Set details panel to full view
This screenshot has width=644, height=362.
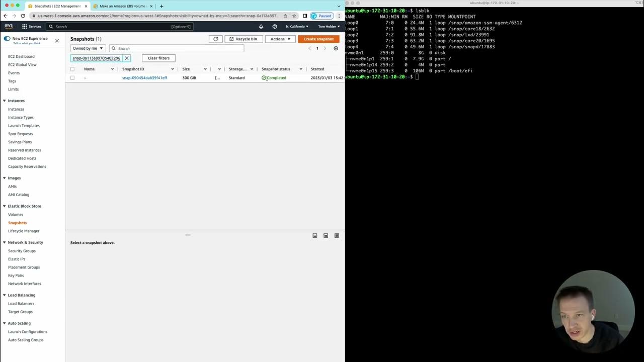click(337, 235)
